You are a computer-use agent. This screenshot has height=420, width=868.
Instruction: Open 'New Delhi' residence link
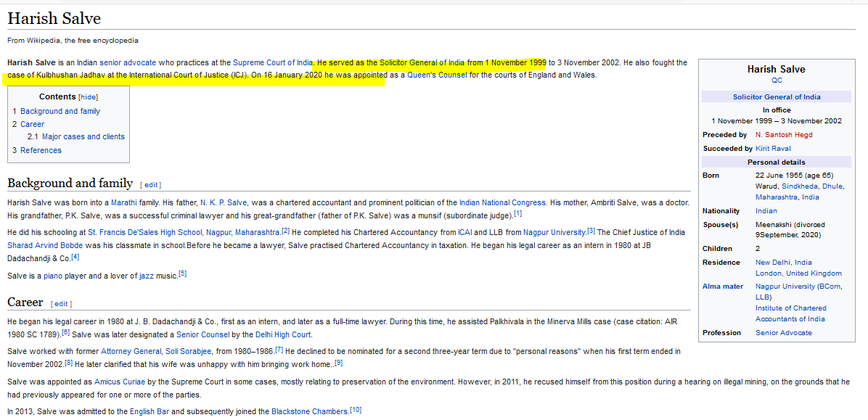point(774,263)
